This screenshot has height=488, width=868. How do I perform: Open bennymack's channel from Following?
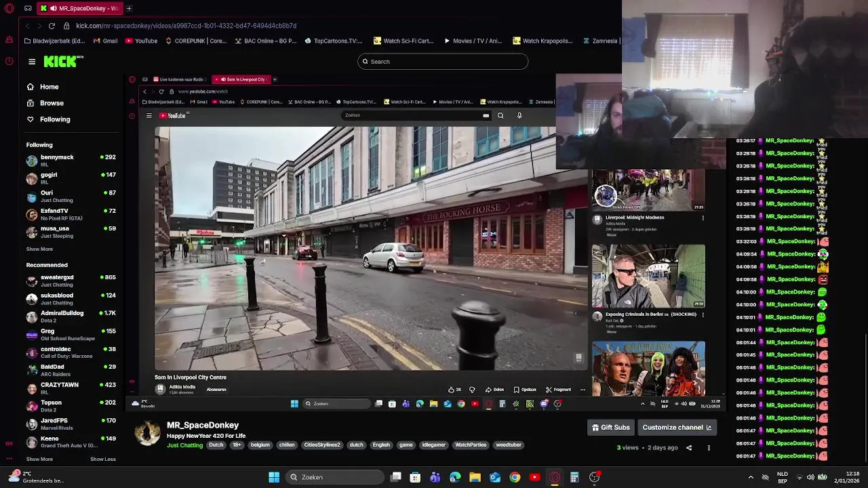(71, 160)
